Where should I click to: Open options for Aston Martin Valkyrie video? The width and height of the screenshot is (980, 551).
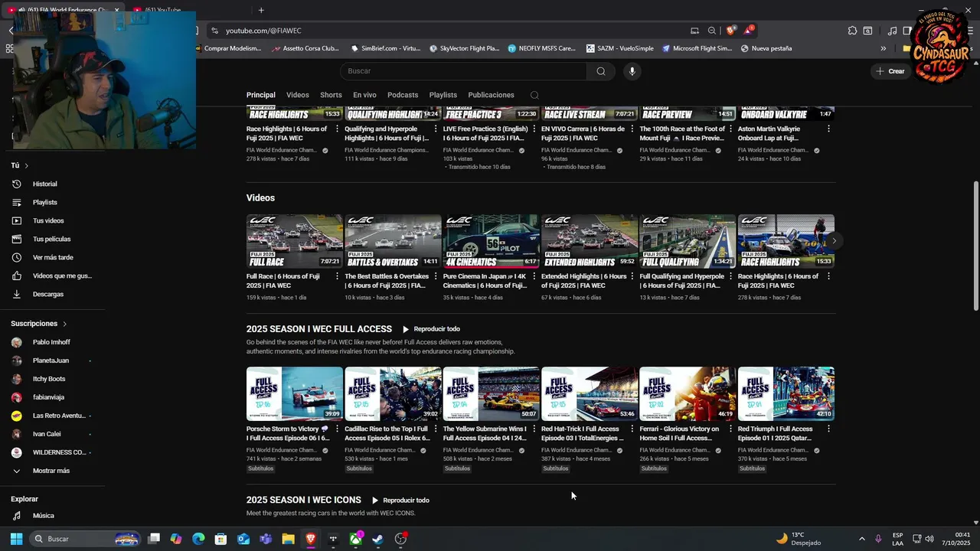tap(828, 129)
